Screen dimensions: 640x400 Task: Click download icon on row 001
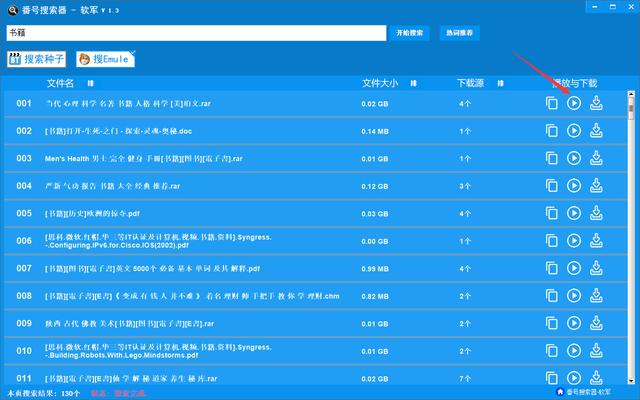click(596, 103)
